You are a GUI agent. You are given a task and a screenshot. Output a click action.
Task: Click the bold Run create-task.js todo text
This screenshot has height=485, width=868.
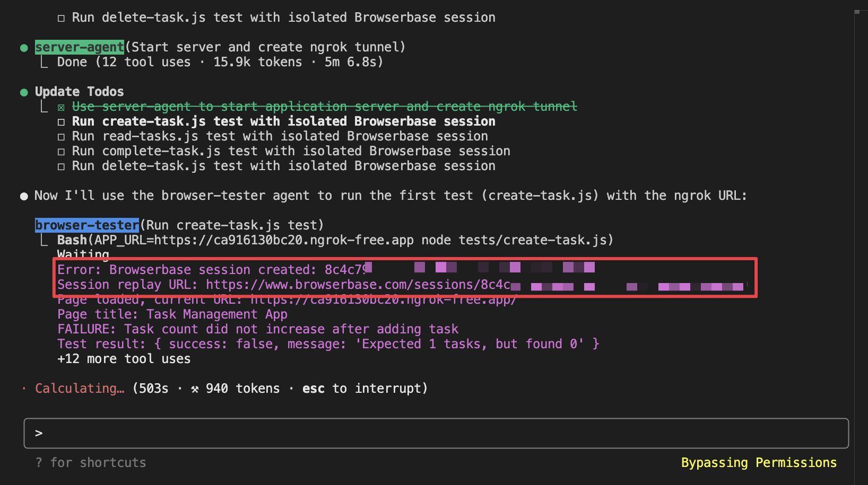pyautogui.click(x=284, y=121)
